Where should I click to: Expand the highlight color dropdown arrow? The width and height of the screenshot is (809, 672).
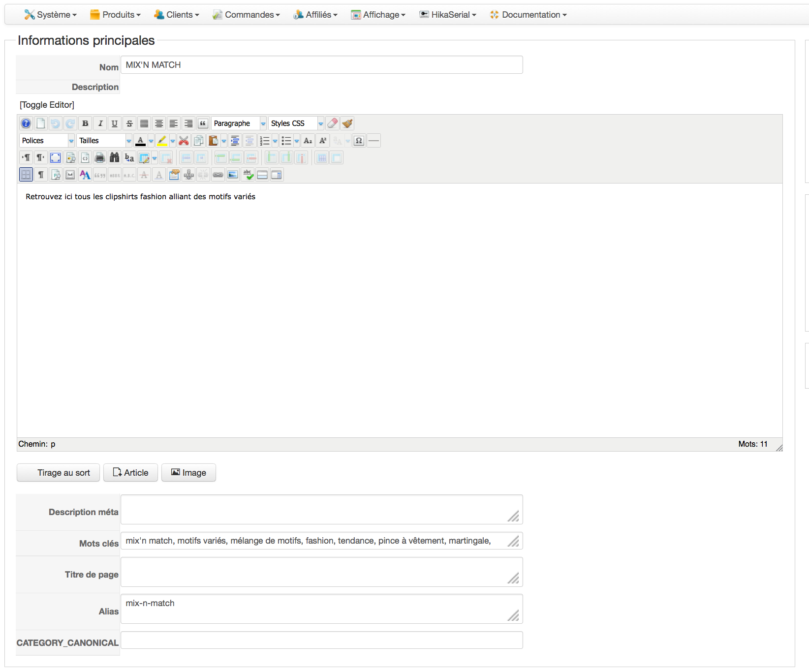coord(173,141)
